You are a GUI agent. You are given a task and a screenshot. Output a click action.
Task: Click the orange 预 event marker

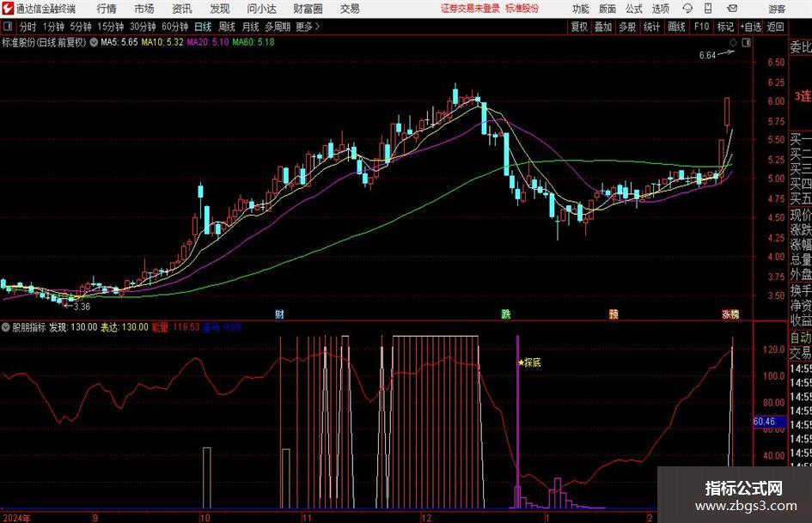[614, 313]
